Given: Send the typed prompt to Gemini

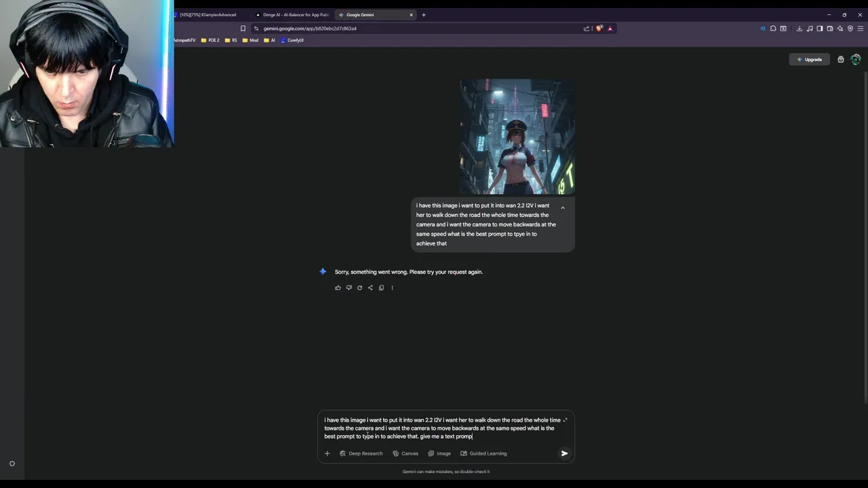Looking at the screenshot, I should [x=564, y=453].
